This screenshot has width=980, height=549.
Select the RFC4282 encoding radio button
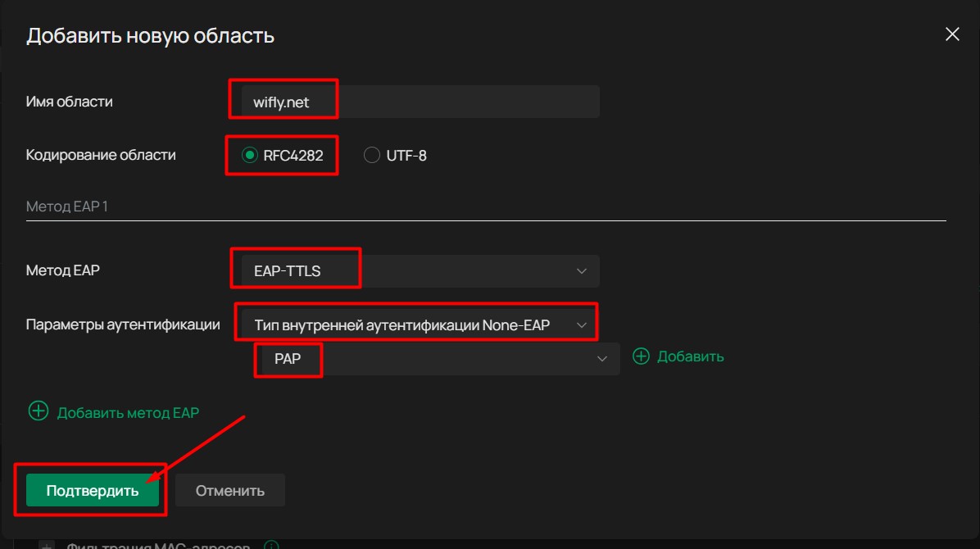[x=249, y=155]
